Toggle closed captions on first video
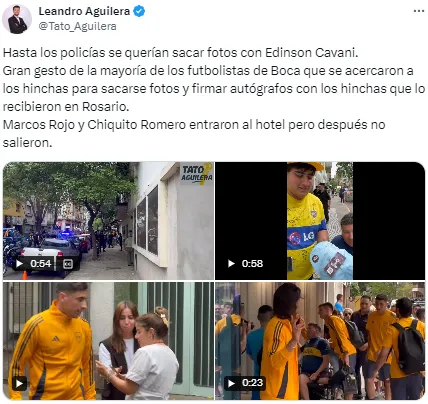 [x=68, y=264]
